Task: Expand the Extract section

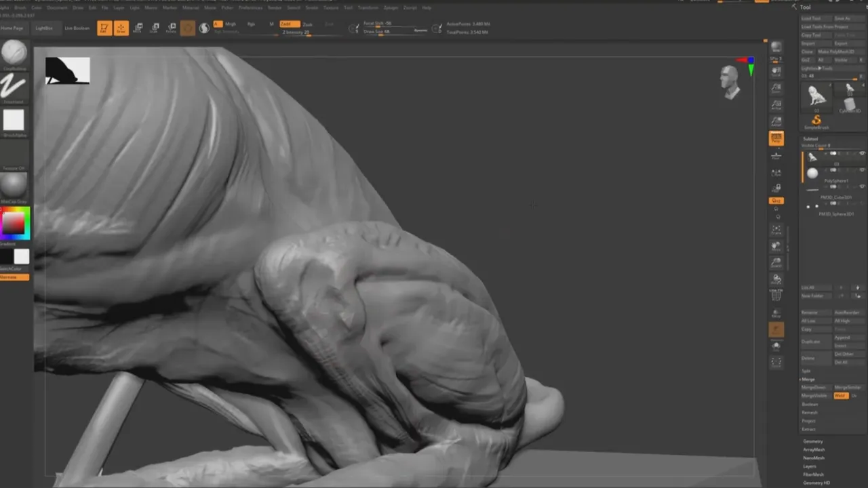Action: 808,429
